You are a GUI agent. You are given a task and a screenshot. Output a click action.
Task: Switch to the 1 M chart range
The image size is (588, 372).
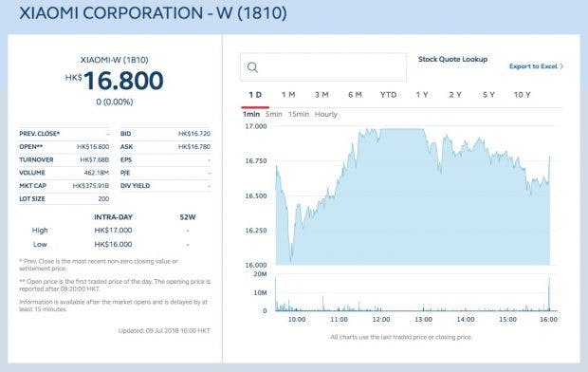[x=288, y=95]
